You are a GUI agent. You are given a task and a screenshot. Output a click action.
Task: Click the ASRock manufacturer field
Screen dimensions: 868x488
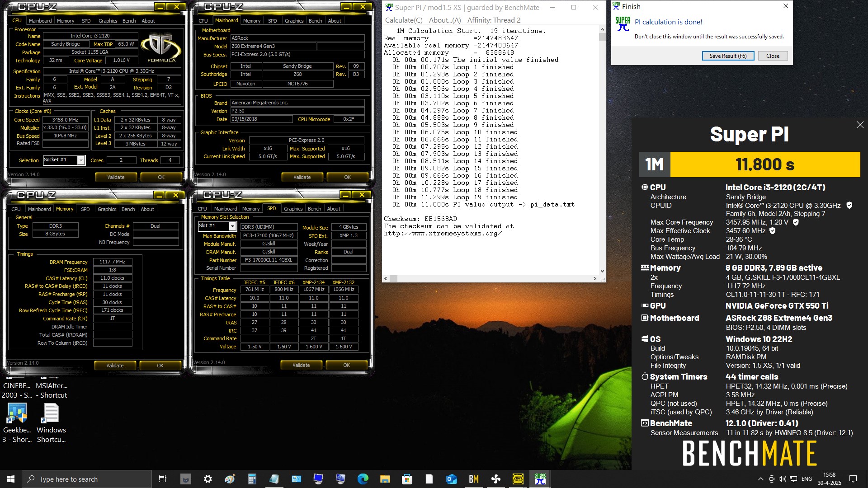coord(297,38)
